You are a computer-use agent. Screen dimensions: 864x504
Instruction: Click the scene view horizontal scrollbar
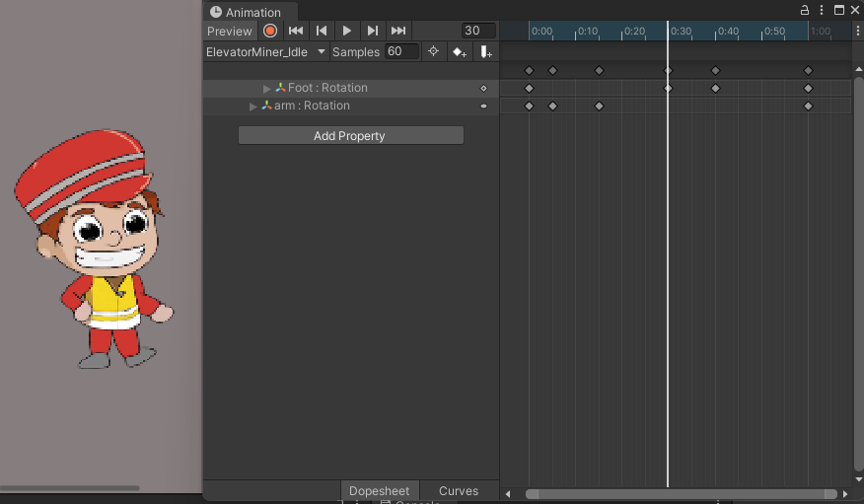(x=69, y=488)
